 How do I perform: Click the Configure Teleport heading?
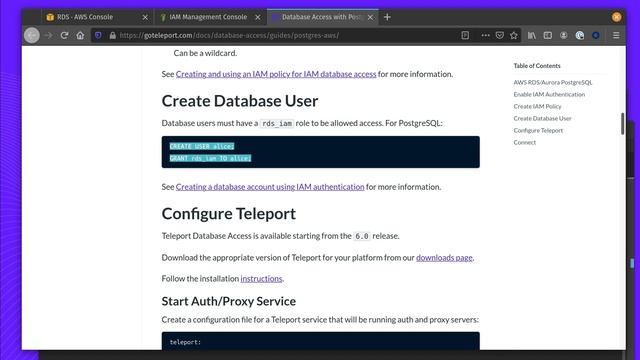pos(229,213)
